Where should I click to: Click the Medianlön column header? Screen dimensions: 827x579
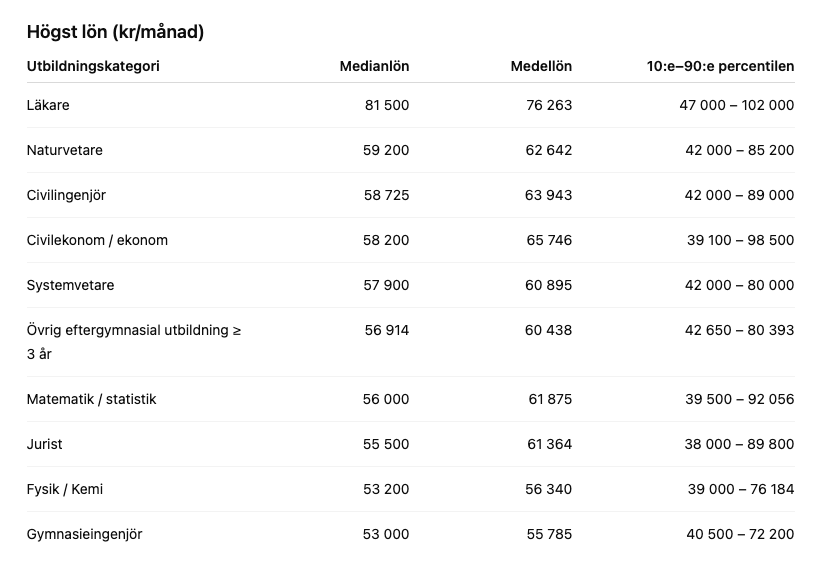(x=374, y=66)
